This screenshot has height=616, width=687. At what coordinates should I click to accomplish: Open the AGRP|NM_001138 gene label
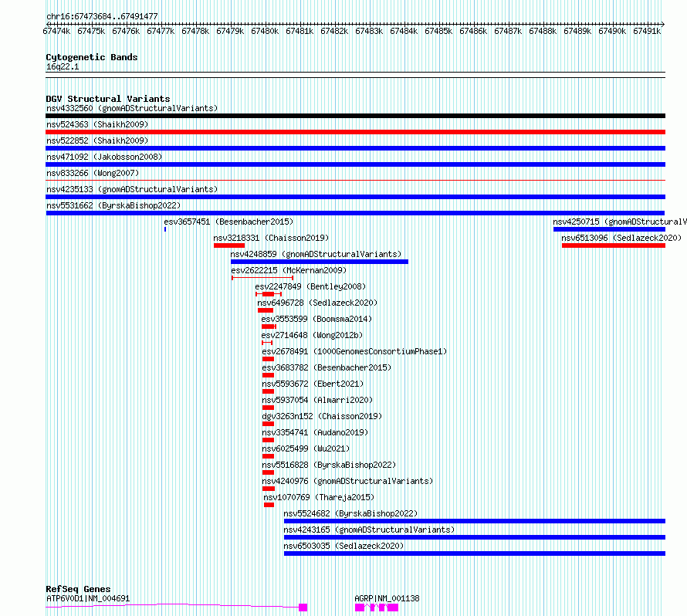coord(387,598)
